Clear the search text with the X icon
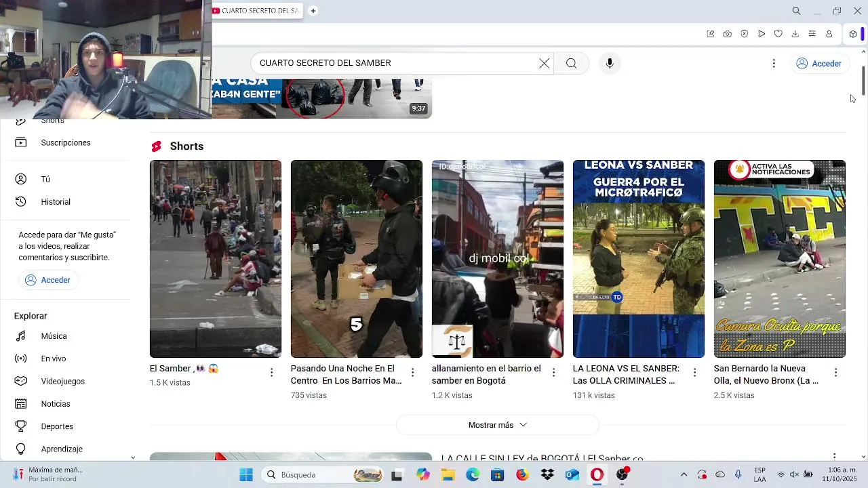The height and width of the screenshot is (488, 868). coord(544,63)
